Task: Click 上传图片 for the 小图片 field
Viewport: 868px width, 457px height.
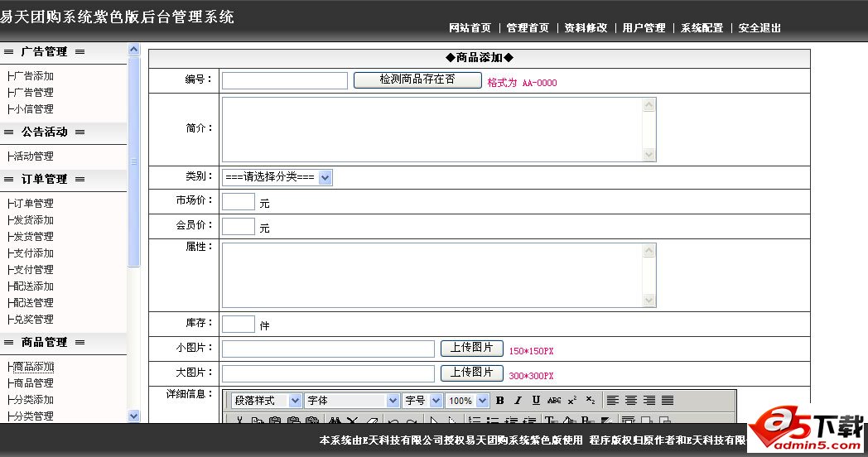Action: (471, 348)
